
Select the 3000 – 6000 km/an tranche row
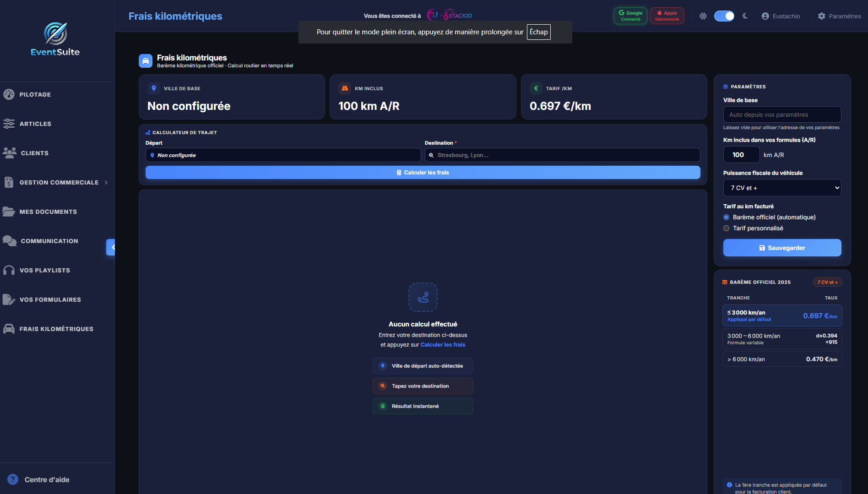[x=782, y=339]
